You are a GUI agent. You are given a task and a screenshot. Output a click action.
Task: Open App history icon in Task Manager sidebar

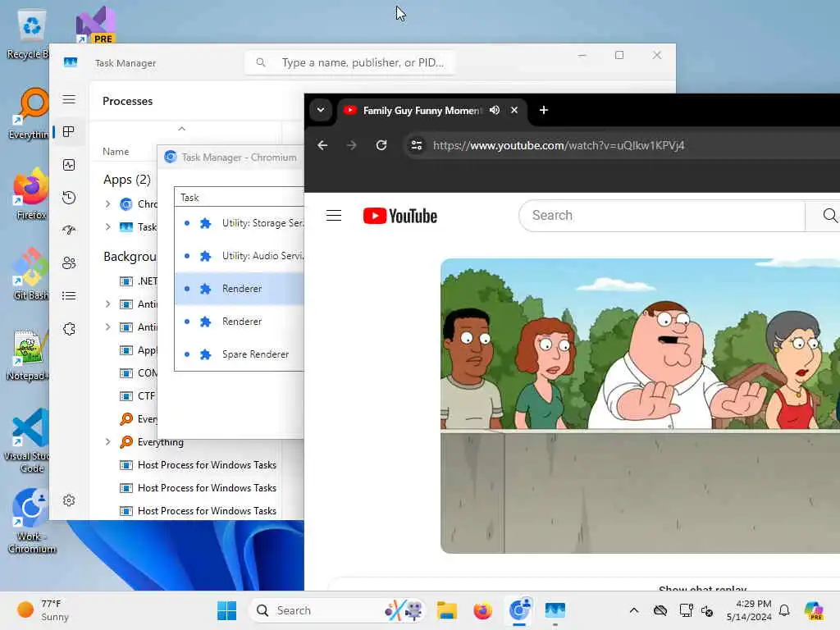[69, 198]
